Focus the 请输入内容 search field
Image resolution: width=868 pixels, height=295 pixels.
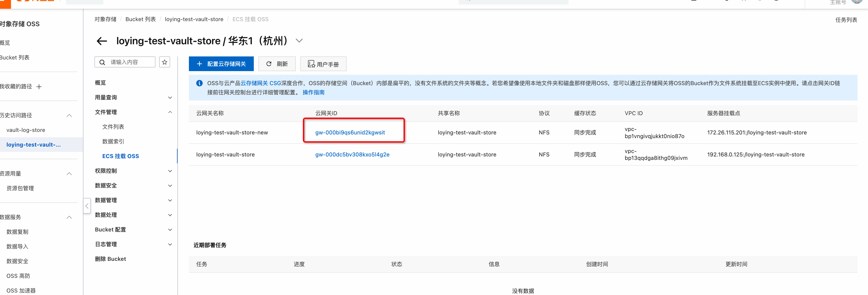pos(125,62)
